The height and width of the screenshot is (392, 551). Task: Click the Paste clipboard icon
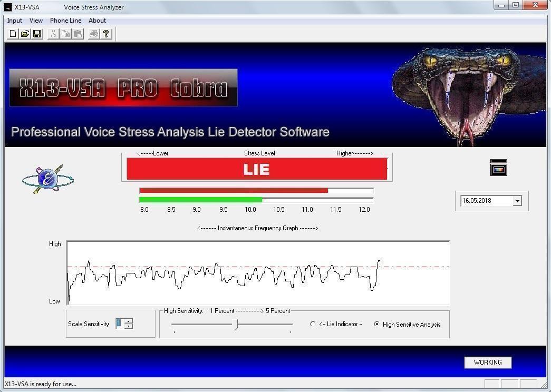click(x=78, y=34)
